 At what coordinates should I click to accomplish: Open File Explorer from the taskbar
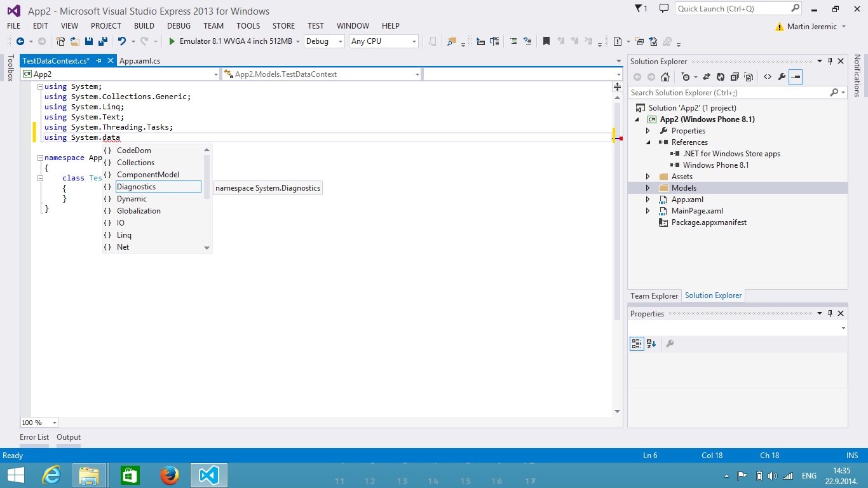coord(89,475)
